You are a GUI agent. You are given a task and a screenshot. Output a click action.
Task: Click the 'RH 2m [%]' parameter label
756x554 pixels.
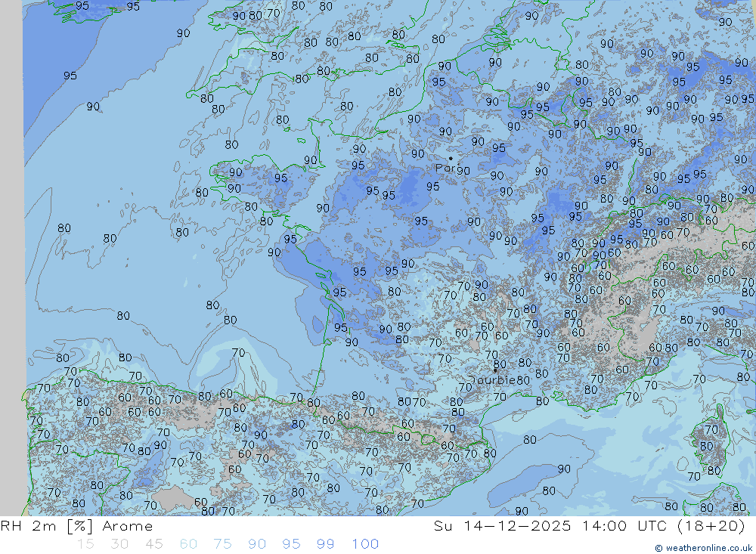[46, 526]
